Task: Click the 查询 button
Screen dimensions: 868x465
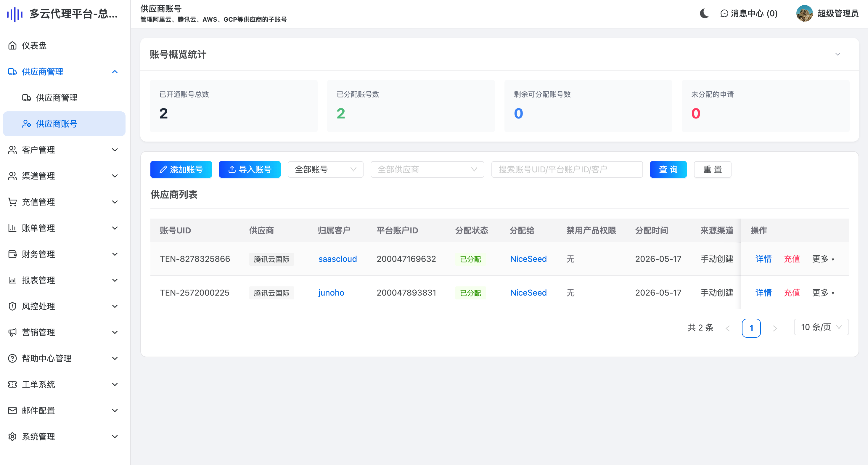Action: click(x=668, y=169)
